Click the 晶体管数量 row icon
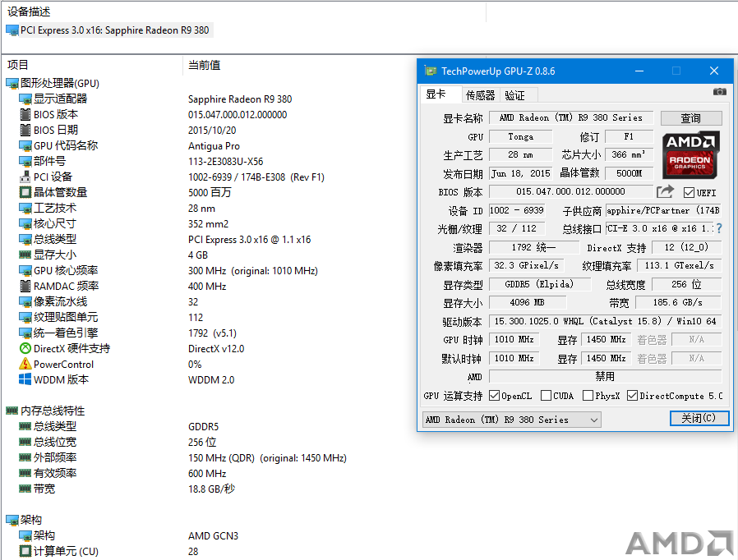This screenshot has height=560, width=738. point(25,192)
